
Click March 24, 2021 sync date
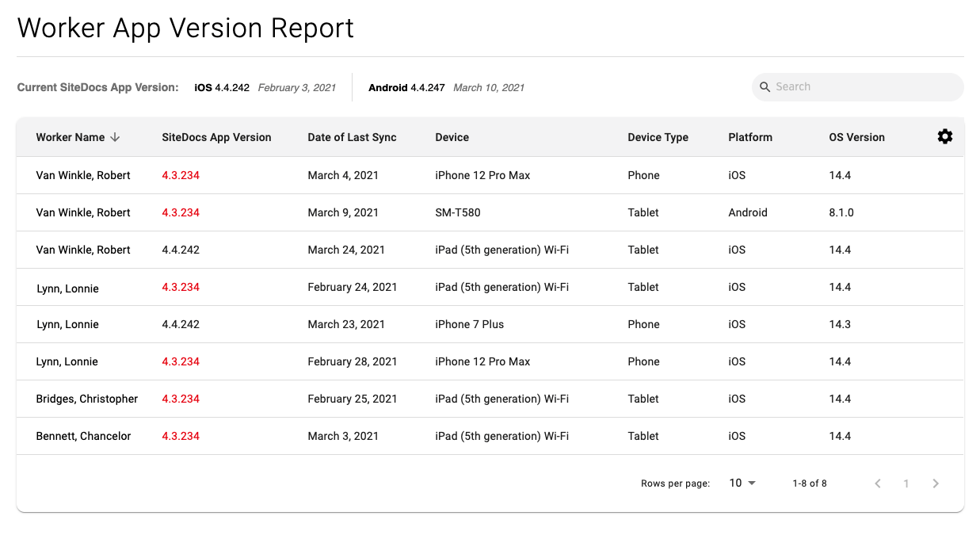pos(346,250)
